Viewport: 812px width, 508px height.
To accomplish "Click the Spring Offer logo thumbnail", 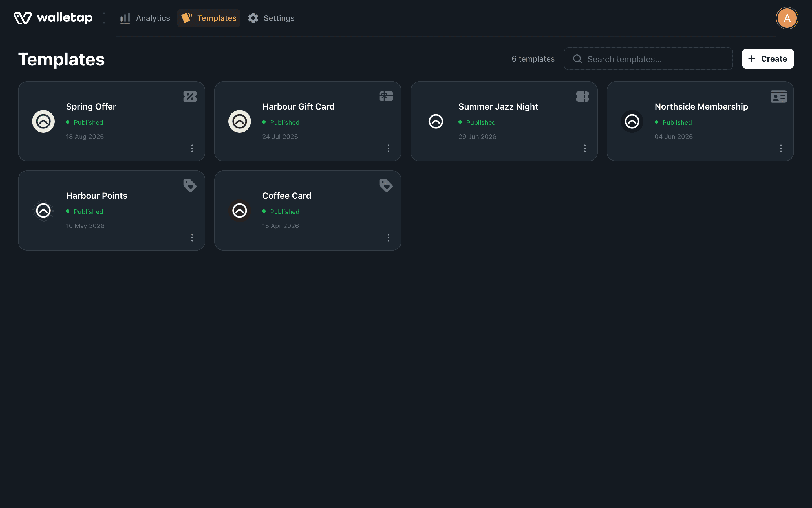I will coord(43,121).
